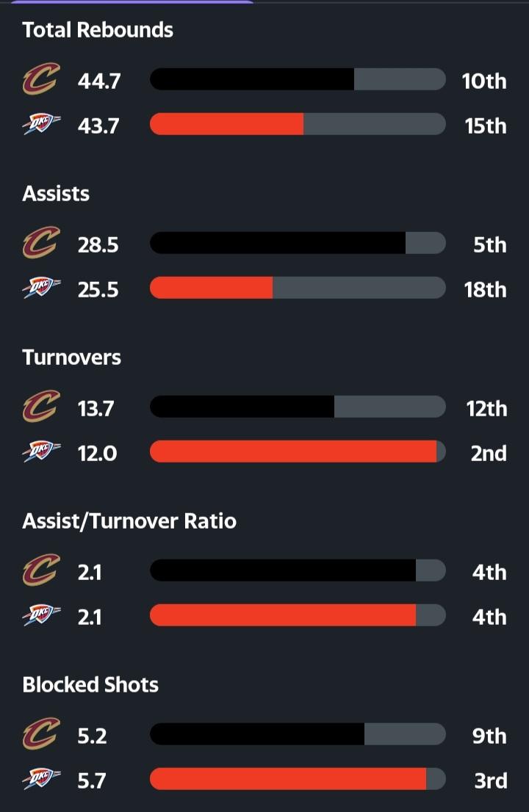529x812 pixels.
Task: Tap the Thunder logo in Assists section
Action: (x=41, y=289)
